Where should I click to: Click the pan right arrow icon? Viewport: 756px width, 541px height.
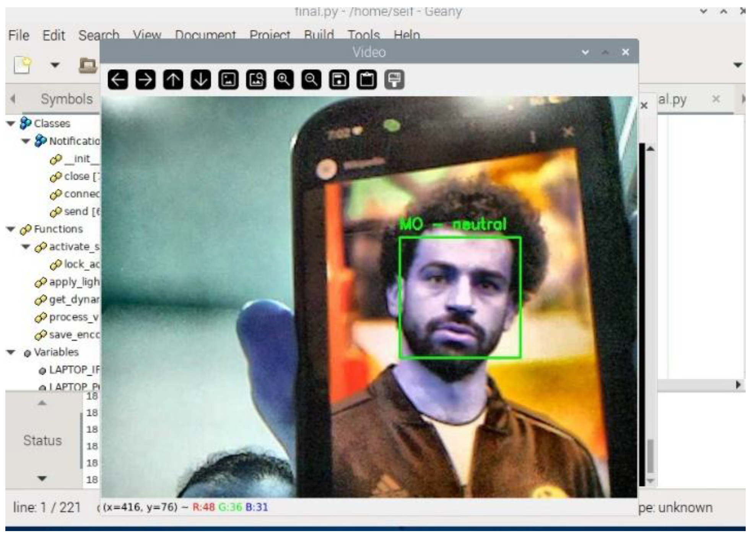[145, 80]
